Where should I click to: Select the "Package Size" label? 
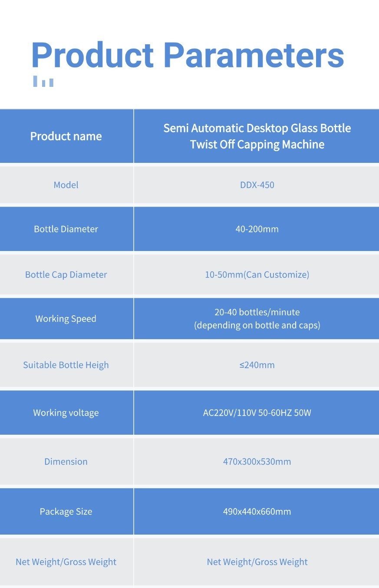(x=66, y=512)
